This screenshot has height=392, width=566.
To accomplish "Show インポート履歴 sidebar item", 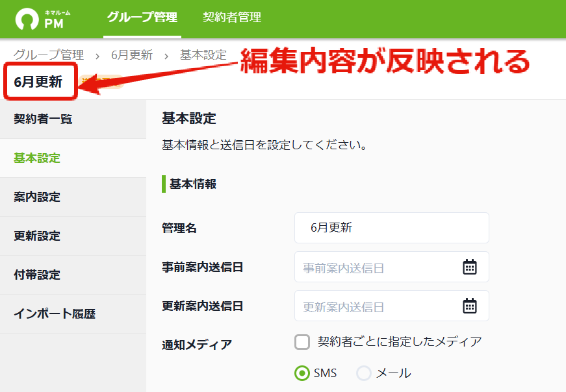I will coord(73,313).
